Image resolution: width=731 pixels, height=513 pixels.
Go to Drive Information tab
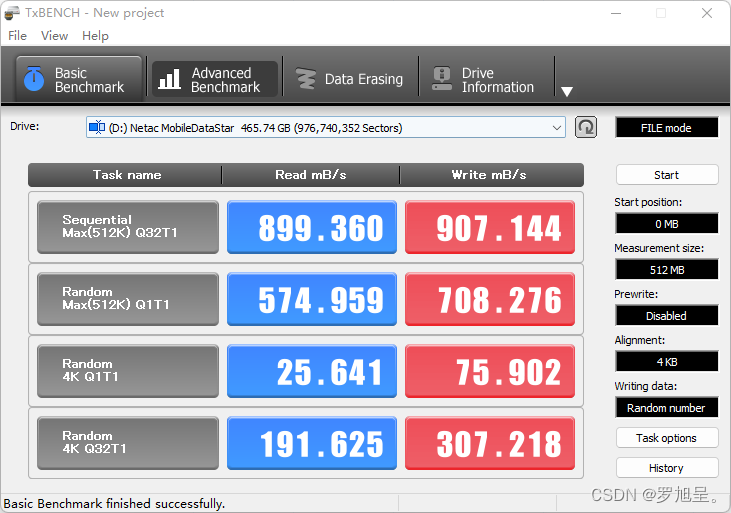tap(486, 79)
